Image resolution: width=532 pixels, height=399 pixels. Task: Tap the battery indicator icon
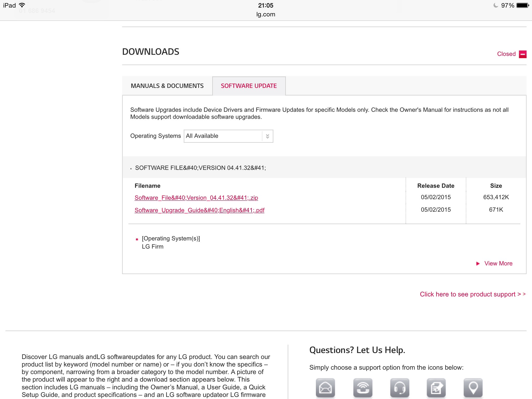pos(523,5)
